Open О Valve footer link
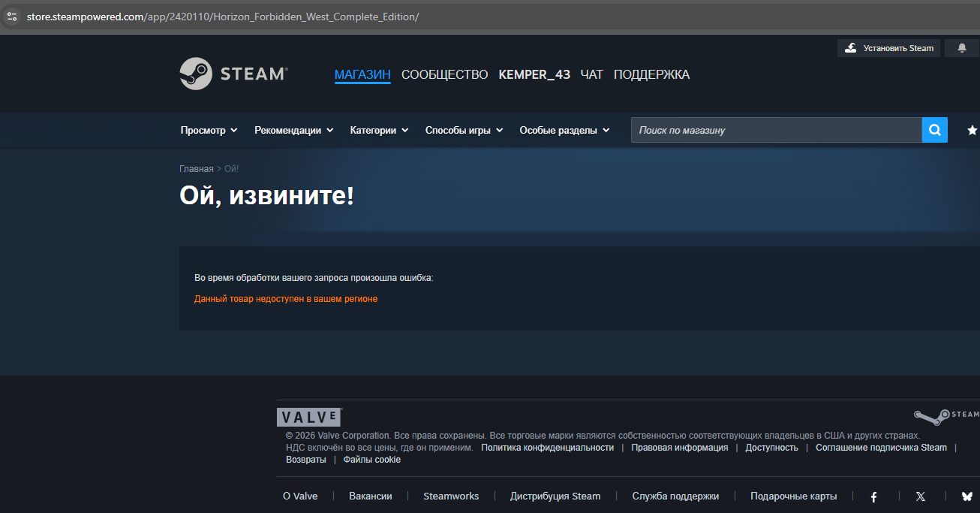The image size is (980, 513). 300,496
